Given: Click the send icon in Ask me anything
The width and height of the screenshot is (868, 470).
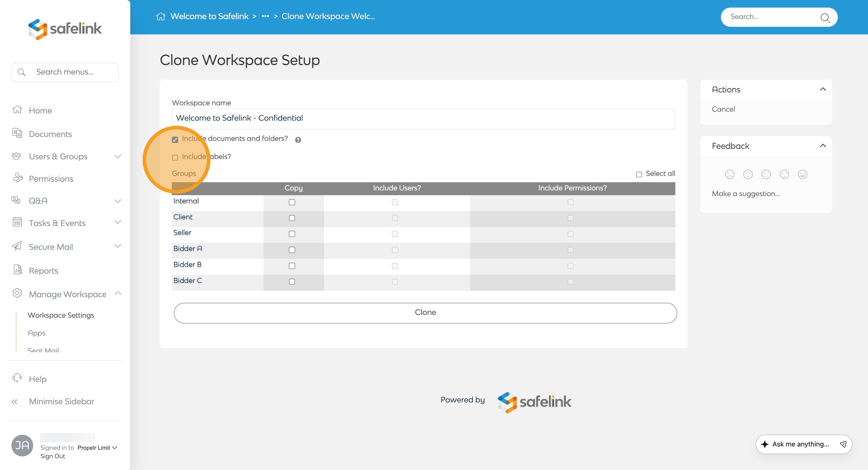Looking at the screenshot, I should (843, 444).
